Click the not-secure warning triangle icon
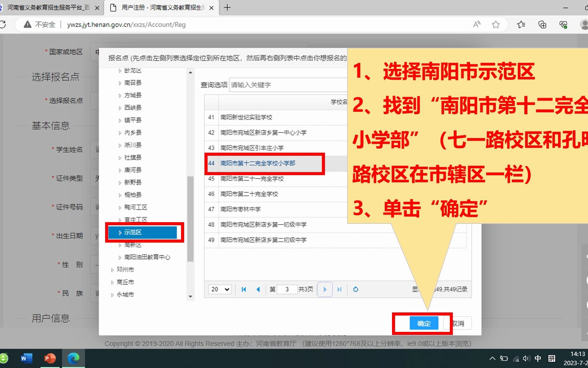Viewport: 588px width, 368px height. [28, 25]
